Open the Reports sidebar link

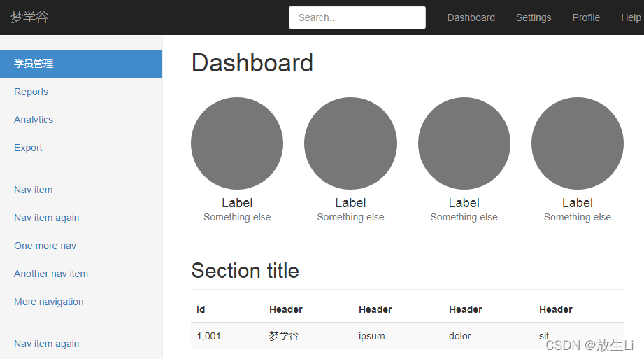click(x=31, y=92)
